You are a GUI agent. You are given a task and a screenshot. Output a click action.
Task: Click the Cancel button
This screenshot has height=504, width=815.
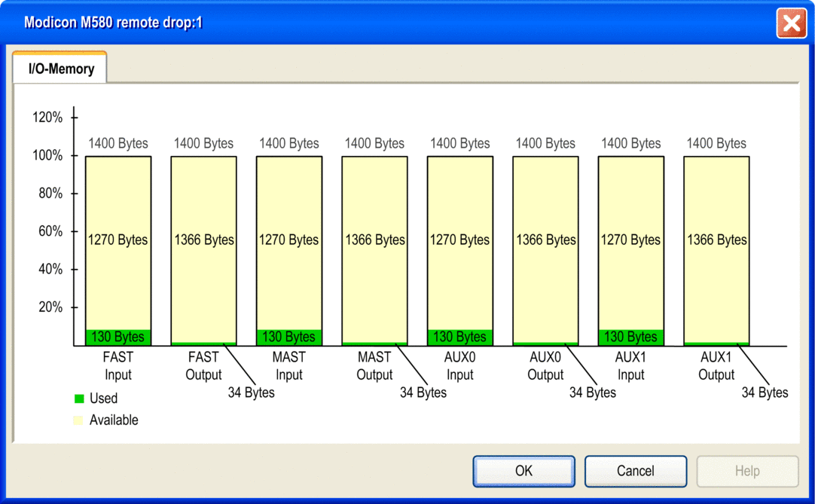tap(636, 472)
